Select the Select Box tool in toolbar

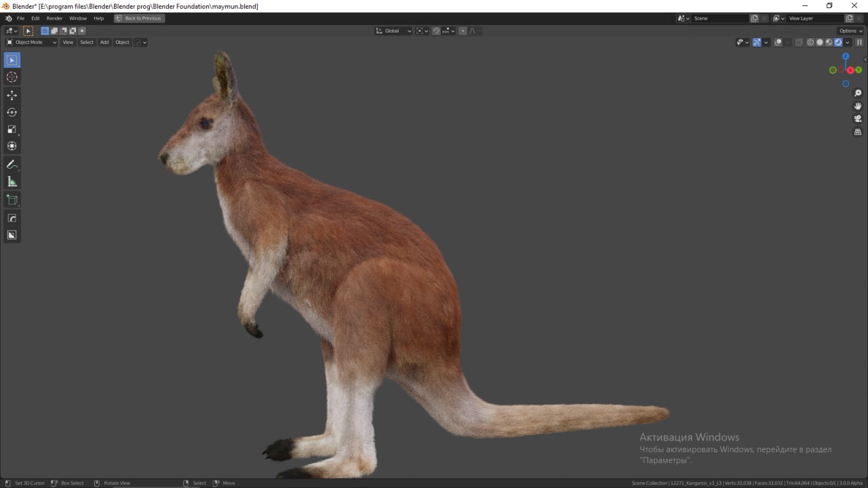[x=12, y=60]
